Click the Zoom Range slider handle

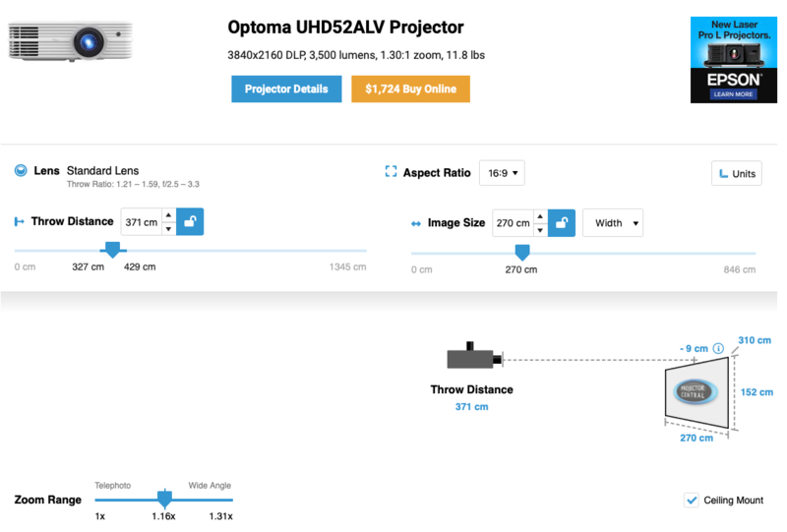point(165,499)
